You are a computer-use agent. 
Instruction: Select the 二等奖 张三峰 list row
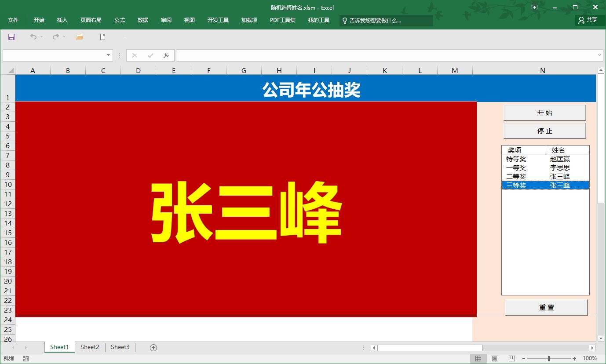pos(545,176)
